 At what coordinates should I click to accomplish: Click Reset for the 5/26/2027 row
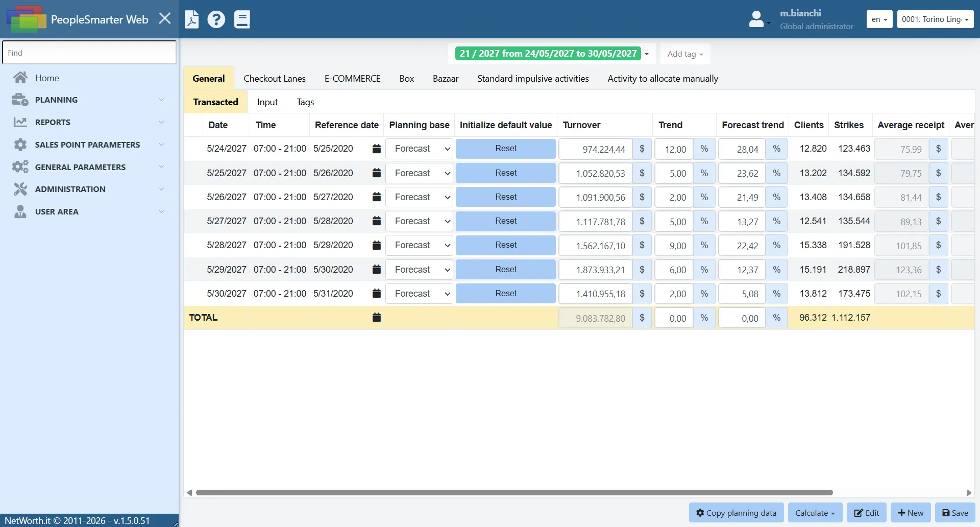[506, 197]
